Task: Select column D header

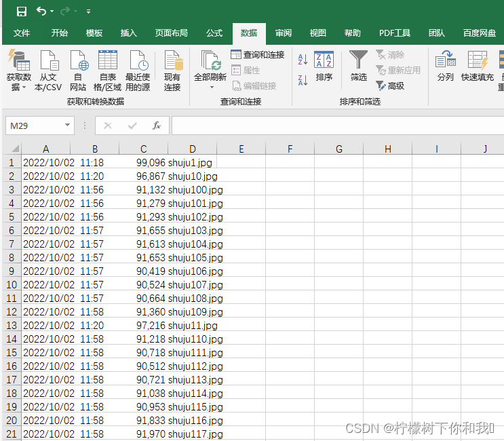Action: tap(193, 149)
